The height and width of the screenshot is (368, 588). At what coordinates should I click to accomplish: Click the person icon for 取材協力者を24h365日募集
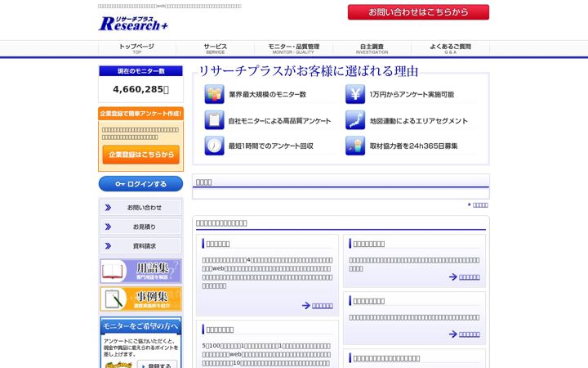click(x=354, y=146)
